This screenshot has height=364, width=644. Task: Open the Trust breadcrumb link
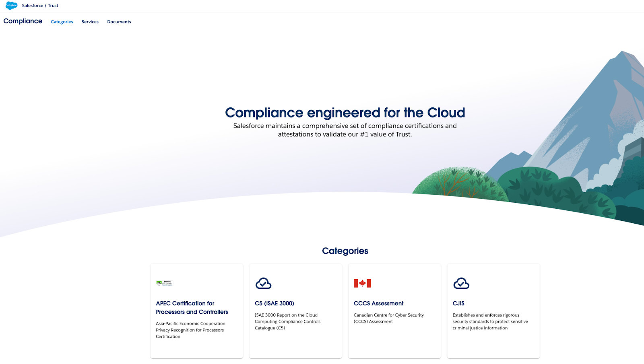[x=53, y=6]
